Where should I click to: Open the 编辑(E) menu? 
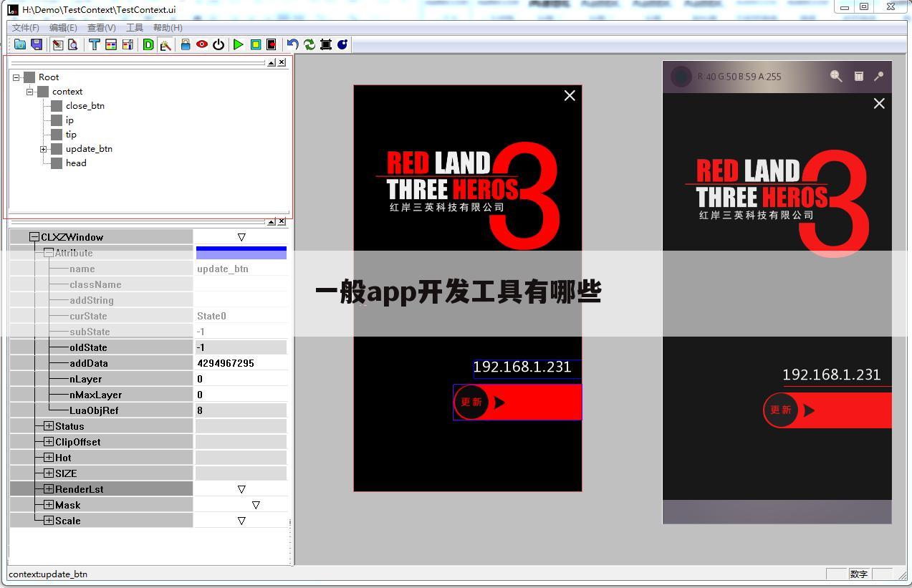point(63,28)
